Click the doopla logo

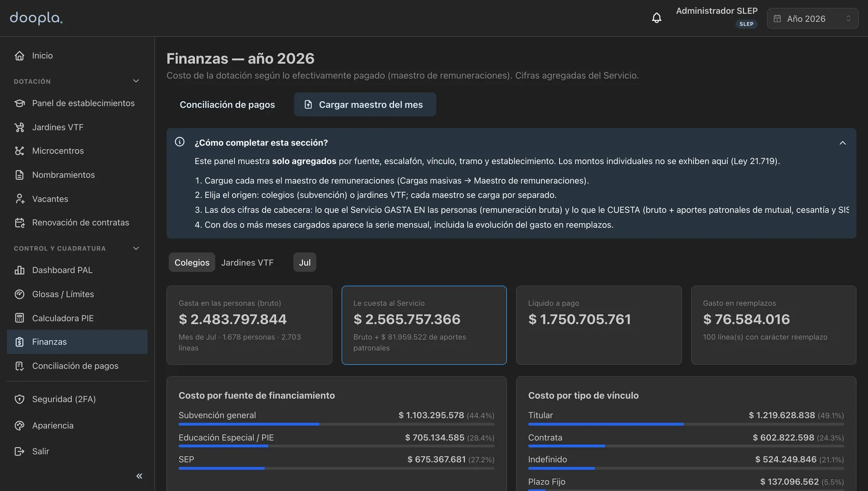pyautogui.click(x=36, y=18)
